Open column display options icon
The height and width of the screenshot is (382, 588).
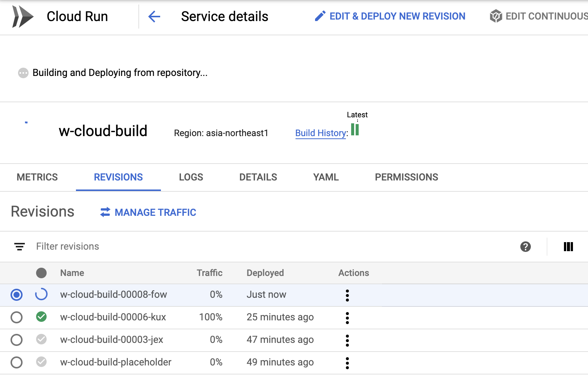[568, 247]
